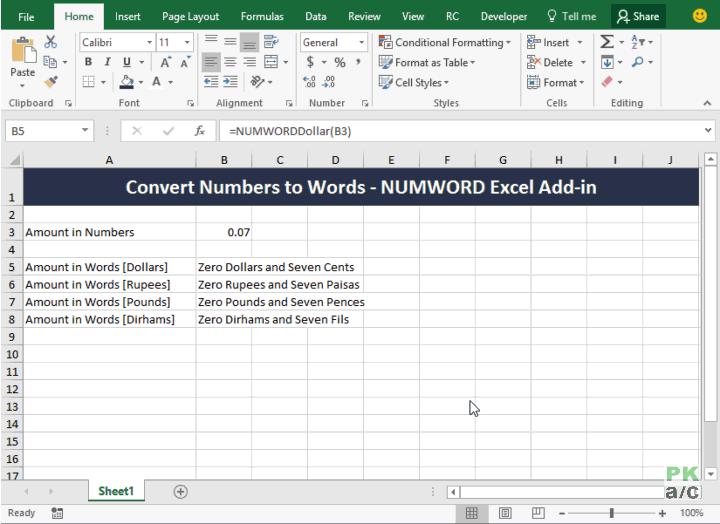Viewport: 720px width, 524px height.
Task: Click the Find & Select magnifier icon
Action: coord(637,62)
